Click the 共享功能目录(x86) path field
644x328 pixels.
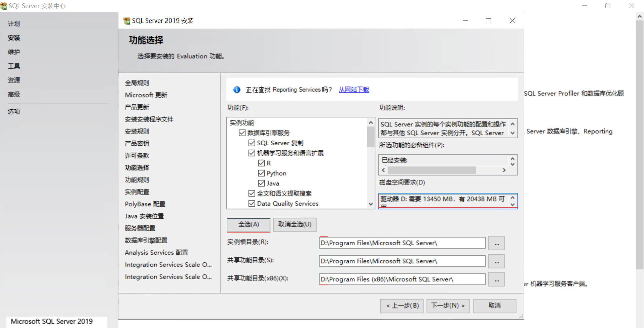point(402,279)
